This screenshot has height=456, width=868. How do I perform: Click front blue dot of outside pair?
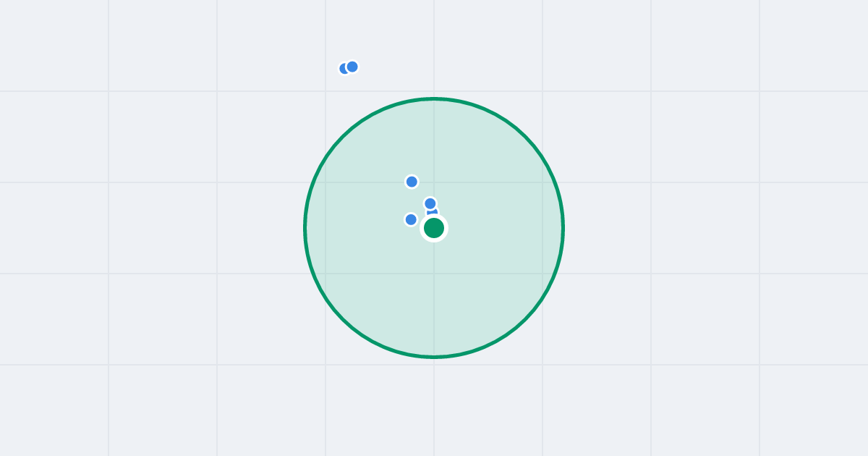[x=352, y=67]
